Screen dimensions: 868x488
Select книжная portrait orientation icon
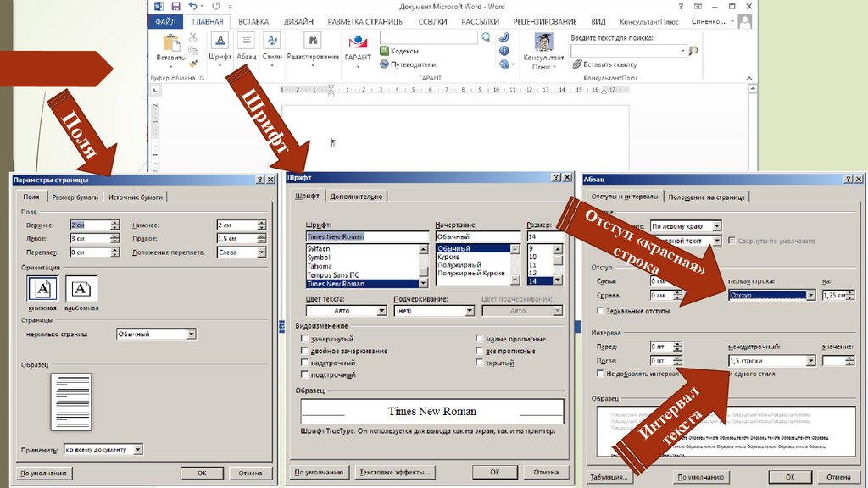point(42,289)
